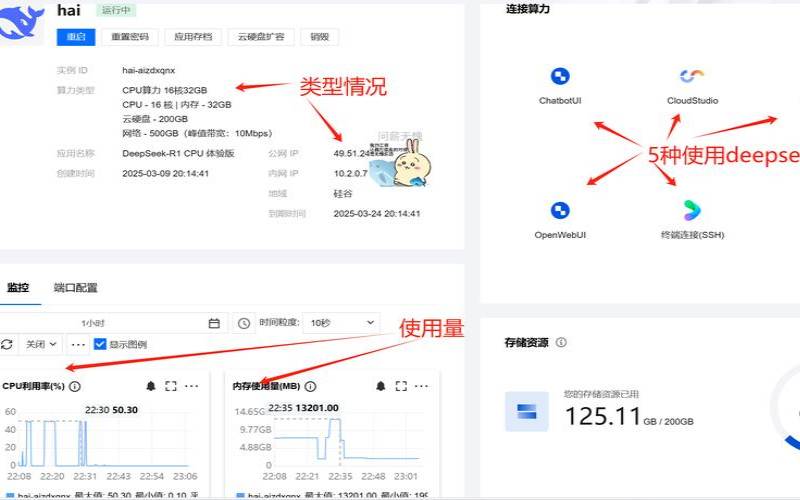Click the alarm bell on CPU利用率 chart
The image size is (800, 500).
[x=151, y=386]
